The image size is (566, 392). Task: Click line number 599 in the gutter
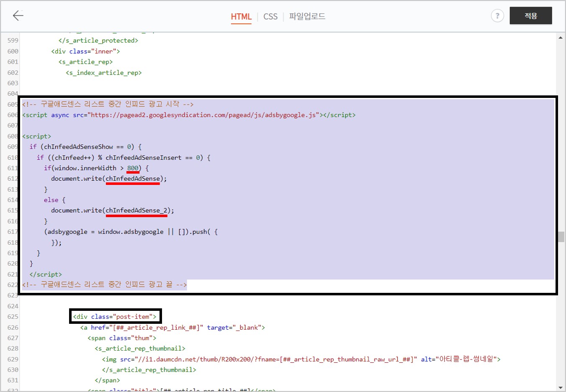point(13,41)
